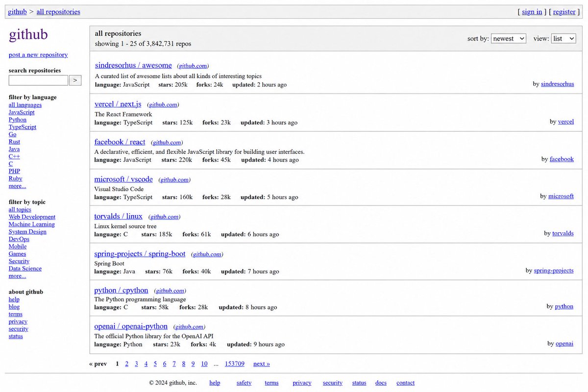Show more topics under filter by topic
The width and height of the screenshot is (588, 392).
click(17, 276)
